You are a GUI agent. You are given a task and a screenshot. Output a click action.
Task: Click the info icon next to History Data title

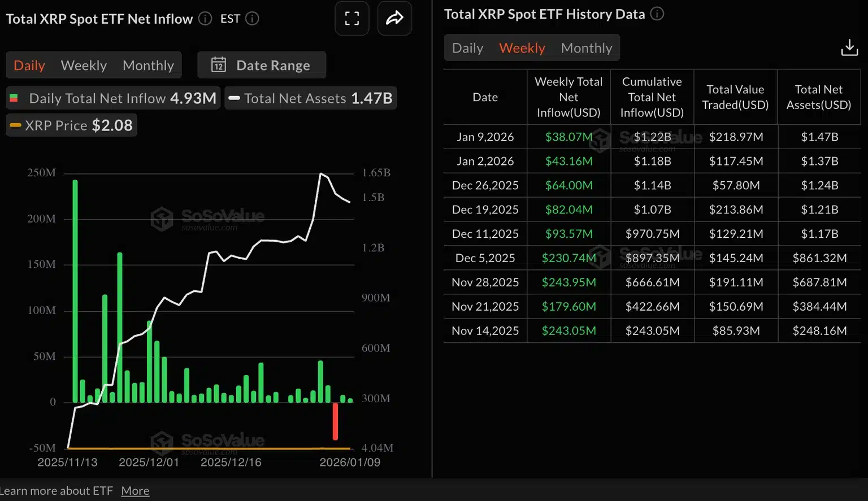click(x=657, y=14)
